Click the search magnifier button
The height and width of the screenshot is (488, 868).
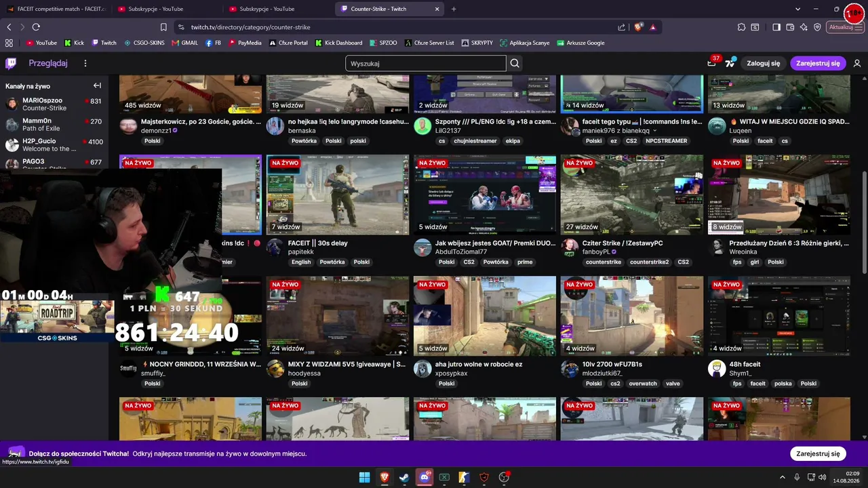click(x=515, y=63)
